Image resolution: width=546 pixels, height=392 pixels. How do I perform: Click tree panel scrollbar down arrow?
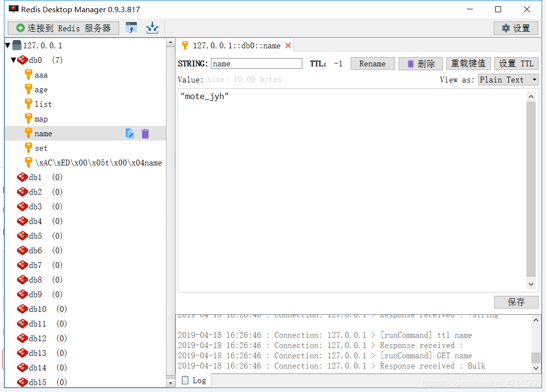coord(170,383)
